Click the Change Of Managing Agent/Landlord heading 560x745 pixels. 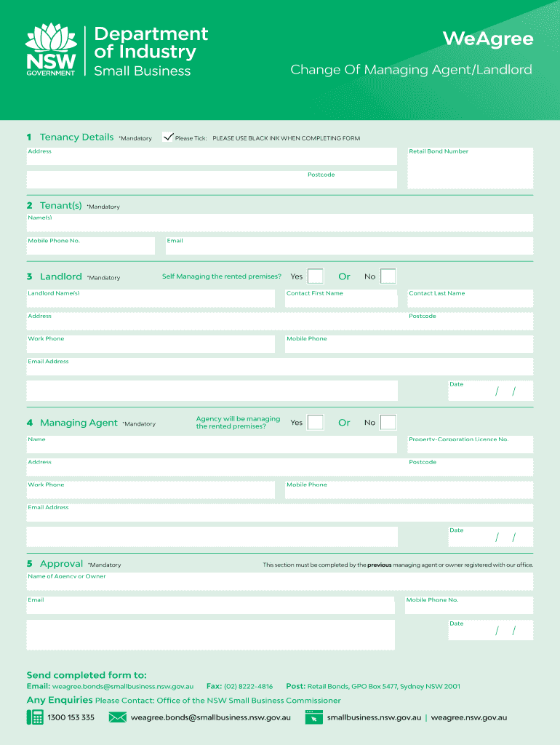pos(411,69)
